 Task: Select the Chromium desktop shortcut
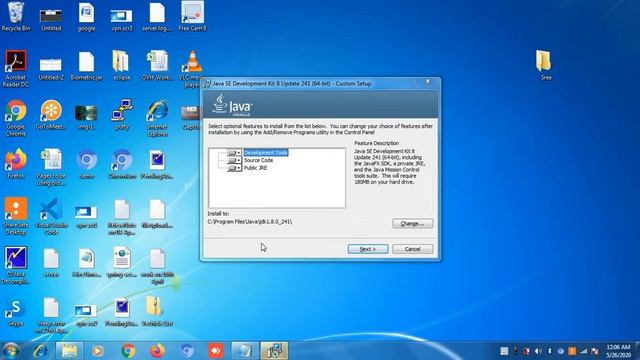(122, 164)
